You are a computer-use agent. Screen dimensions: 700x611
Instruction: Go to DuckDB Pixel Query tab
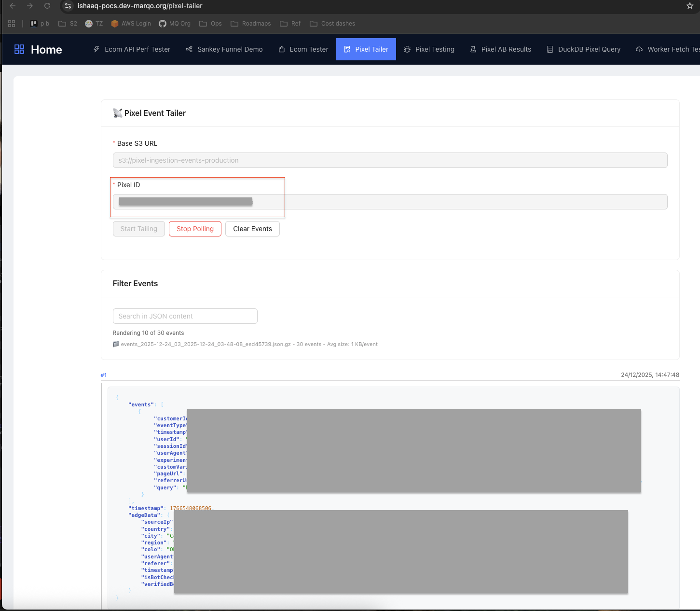click(583, 49)
